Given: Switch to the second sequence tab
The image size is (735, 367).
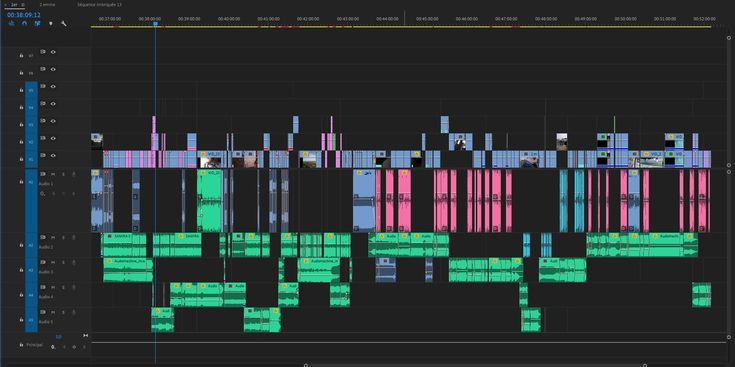Looking at the screenshot, I should [47, 4].
